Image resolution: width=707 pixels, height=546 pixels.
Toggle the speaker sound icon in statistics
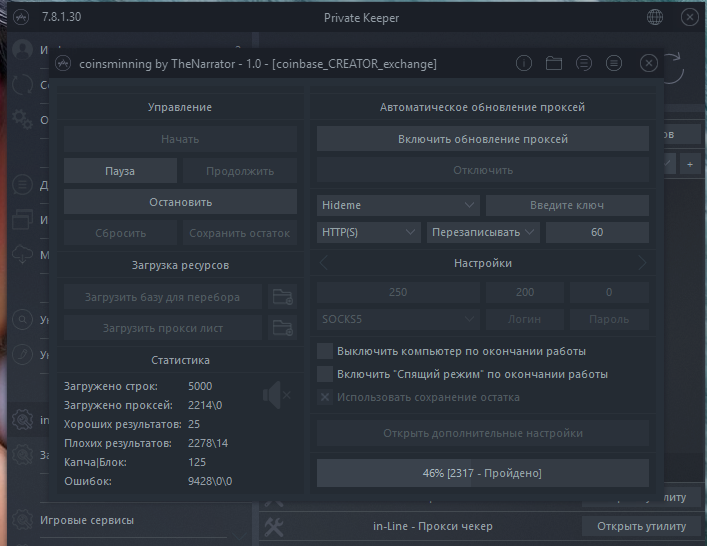click(275, 396)
